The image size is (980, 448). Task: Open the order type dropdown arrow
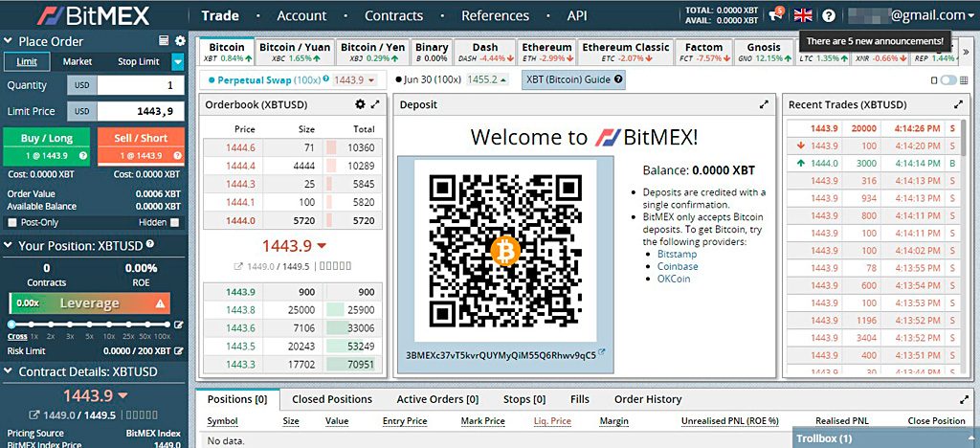(x=177, y=61)
